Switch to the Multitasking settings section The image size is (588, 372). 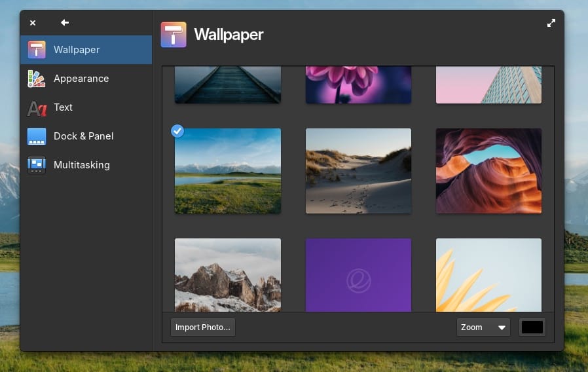pos(81,165)
